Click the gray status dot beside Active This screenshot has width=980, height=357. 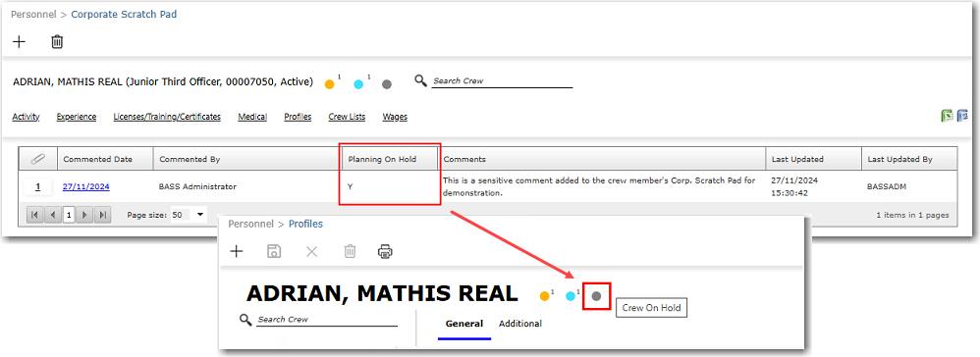coord(386,84)
